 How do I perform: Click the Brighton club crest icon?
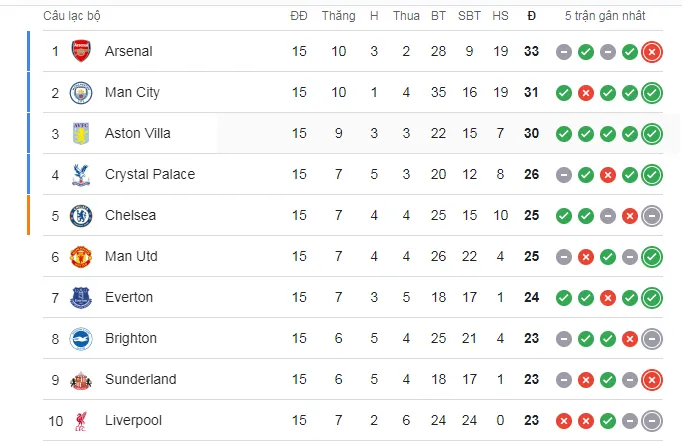click(81, 338)
